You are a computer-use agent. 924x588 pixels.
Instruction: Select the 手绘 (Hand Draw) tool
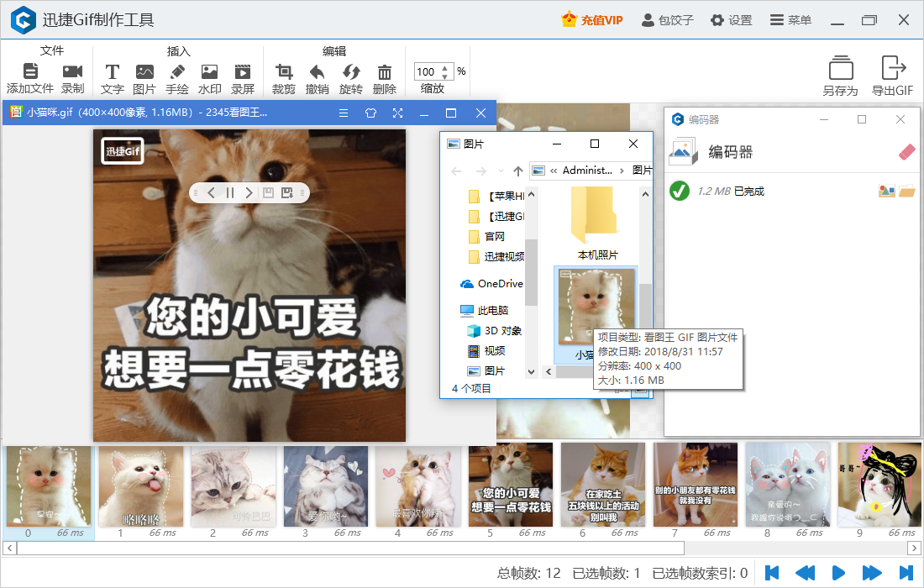tap(176, 74)
